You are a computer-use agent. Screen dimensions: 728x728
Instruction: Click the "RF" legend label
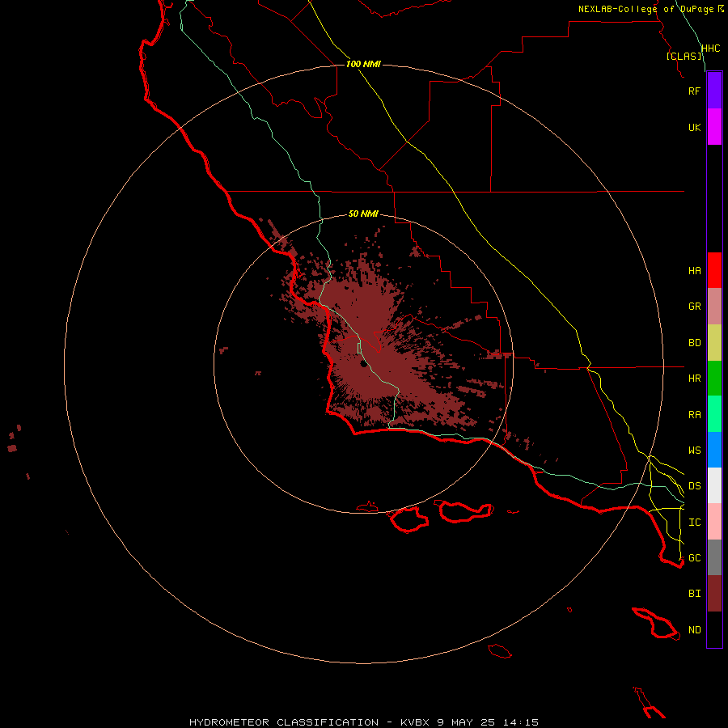pos(694,91)
